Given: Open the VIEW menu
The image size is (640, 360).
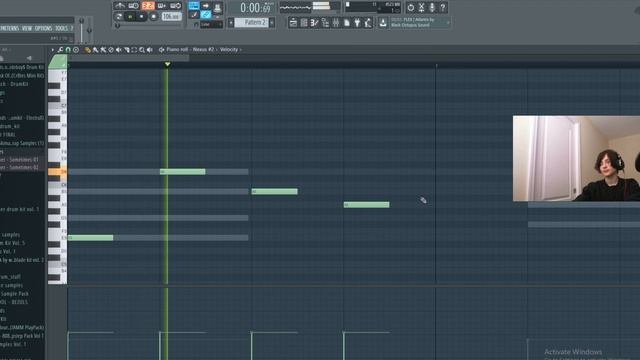Looking at the screenshot, I should [27, 28].
